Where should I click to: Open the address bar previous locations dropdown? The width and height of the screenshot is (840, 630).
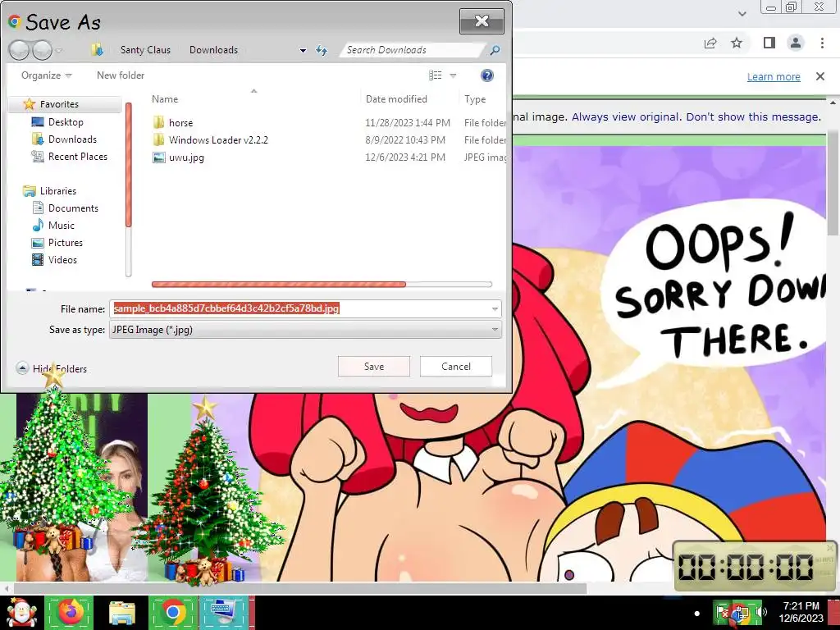click(303, 50)
